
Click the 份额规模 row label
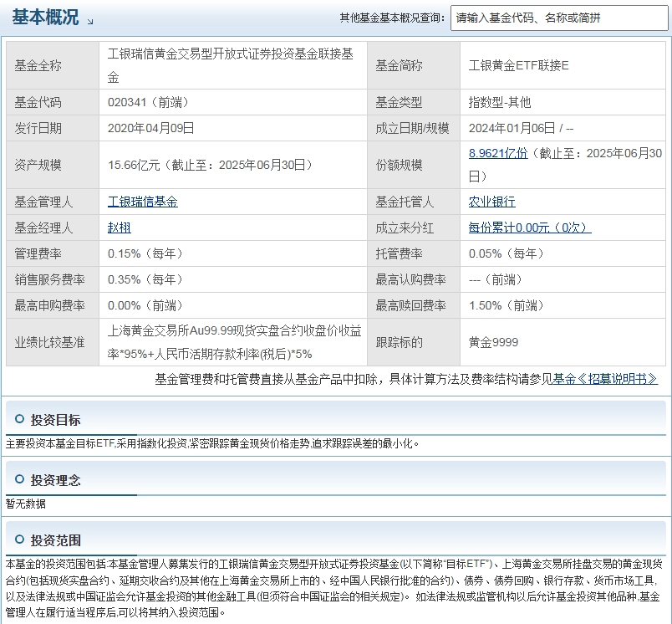tap(399, 165)
